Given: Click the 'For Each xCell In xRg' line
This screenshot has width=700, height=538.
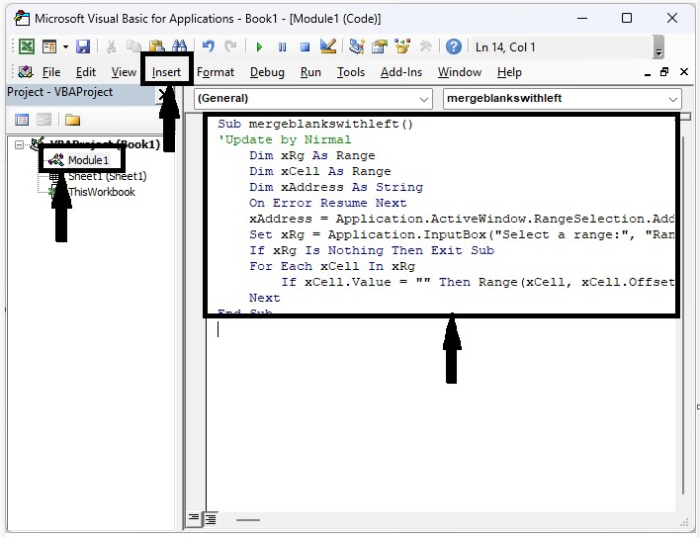Looking at the screenshot, I should tap(332, 267).
